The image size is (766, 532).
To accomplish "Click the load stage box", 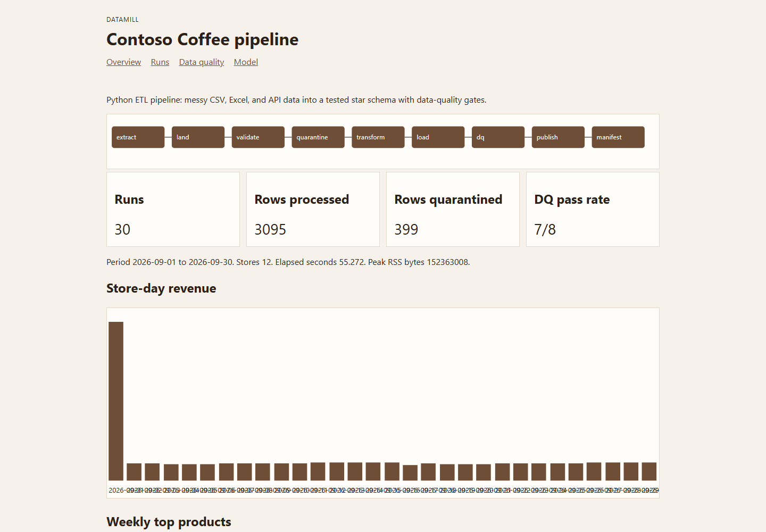I will (438, 137).
